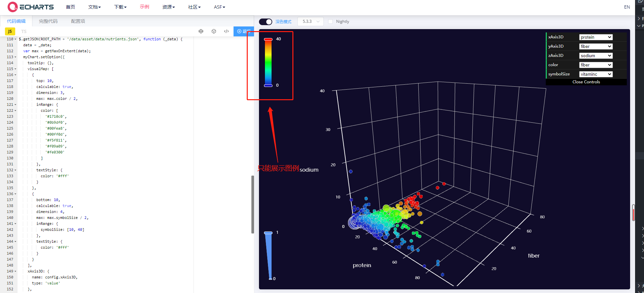
Task: Switch to the 配置项 tab
Action: click(78, 21)
